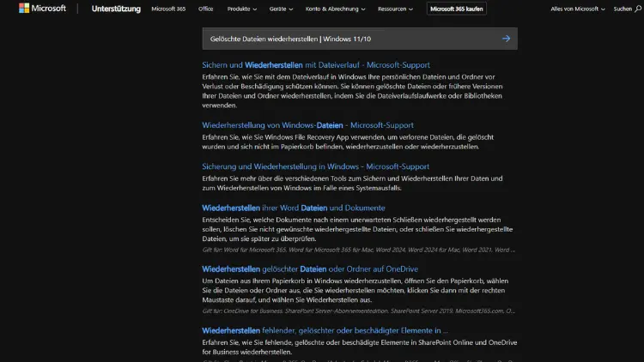Expand the Produkte dropdown menu
The image size is (644, 362).
point(242,9)
